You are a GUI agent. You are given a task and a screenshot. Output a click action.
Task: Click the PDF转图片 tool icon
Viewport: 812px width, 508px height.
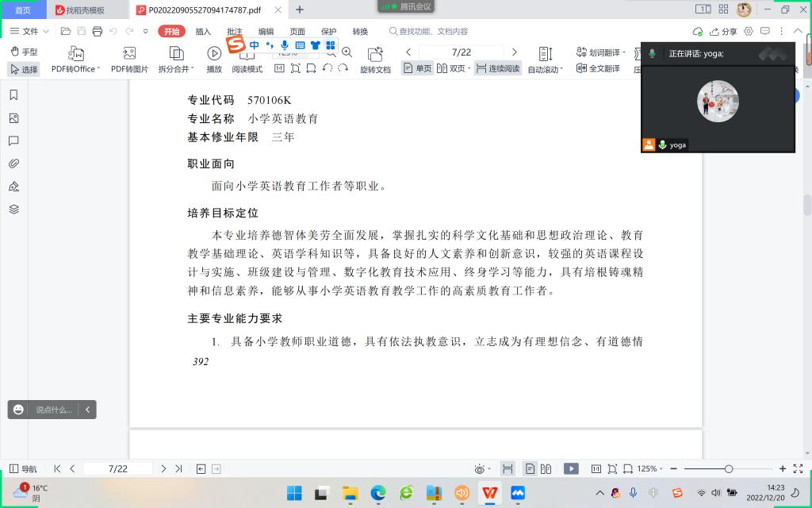[x=129, y=53]
